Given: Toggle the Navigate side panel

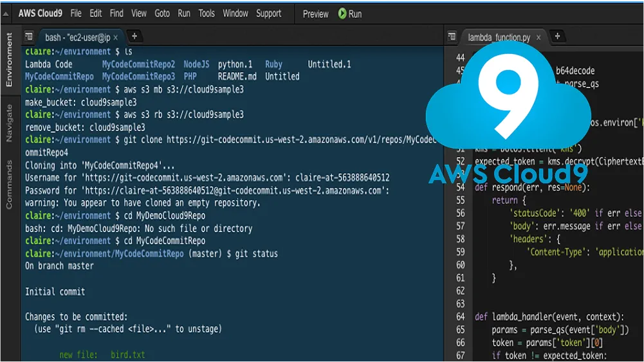Looking at the screenshot, I should coord(9,122).
